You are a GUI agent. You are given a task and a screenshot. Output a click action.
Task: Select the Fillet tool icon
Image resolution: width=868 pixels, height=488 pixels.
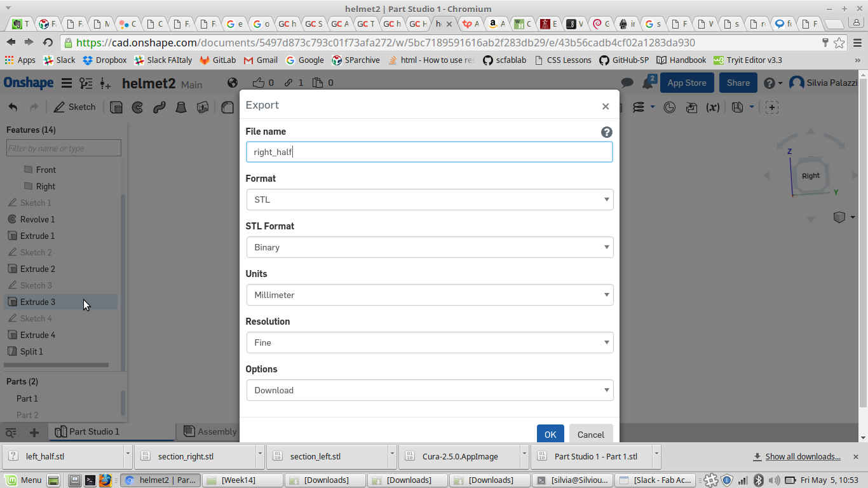pos(227,107)
